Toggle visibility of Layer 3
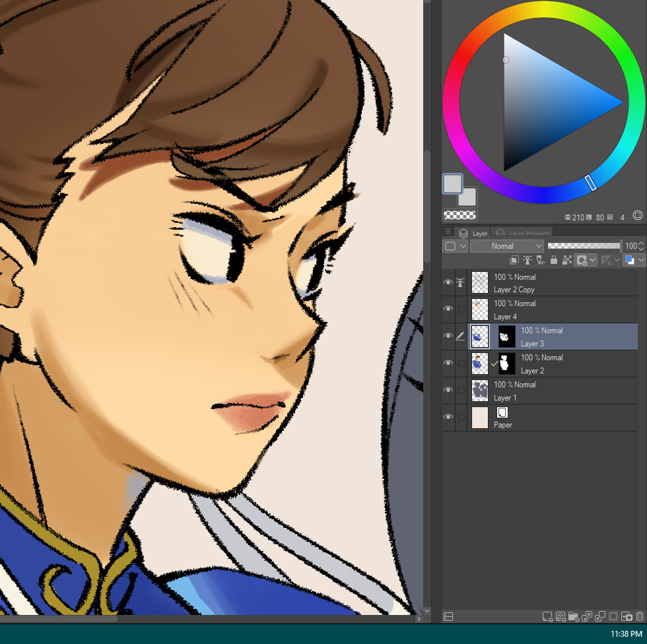Screen dimensions: 647x644 click(x=448, y=336)
